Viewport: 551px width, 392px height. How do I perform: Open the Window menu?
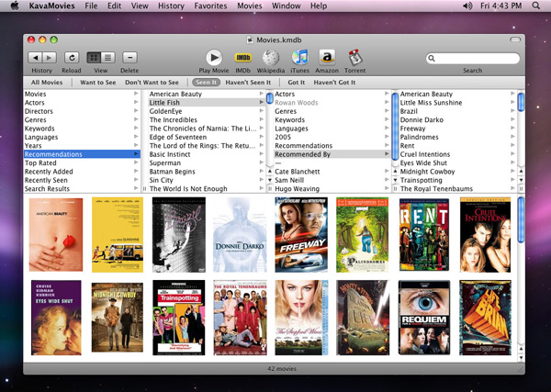286,6
